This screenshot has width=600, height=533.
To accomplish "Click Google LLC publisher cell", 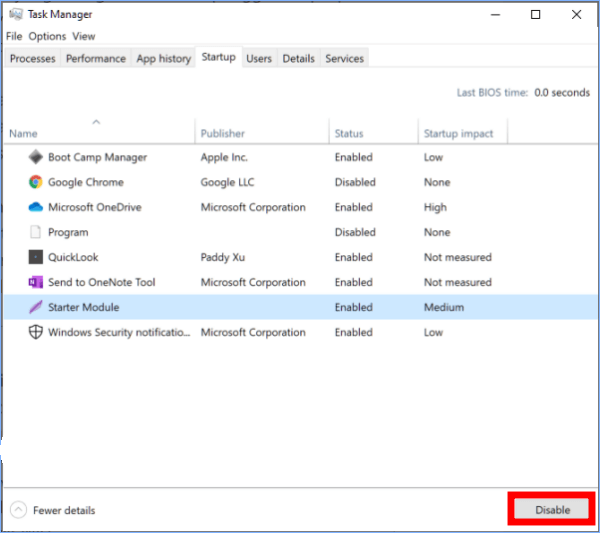I will 227,182.
